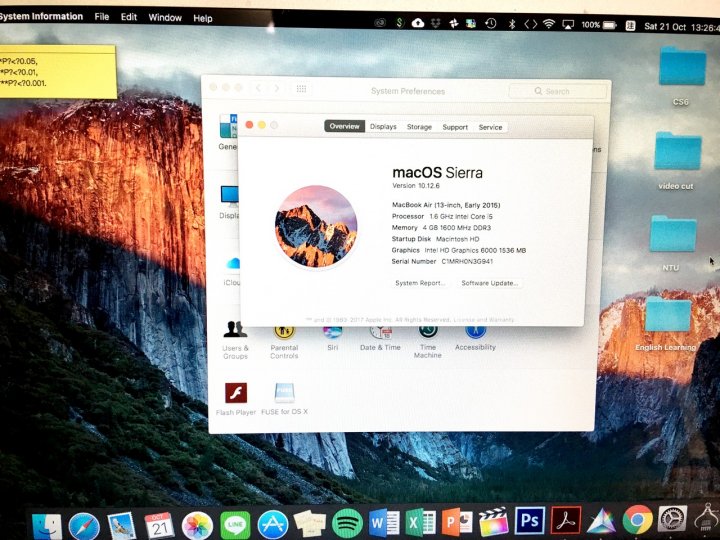Open the prism-shaped app in Dock
Screen dimensions: 720x540
click(602, 520)
